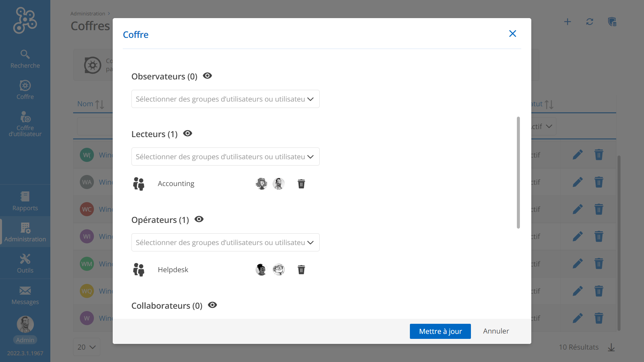Click the shield database icon

coord(612,22)
